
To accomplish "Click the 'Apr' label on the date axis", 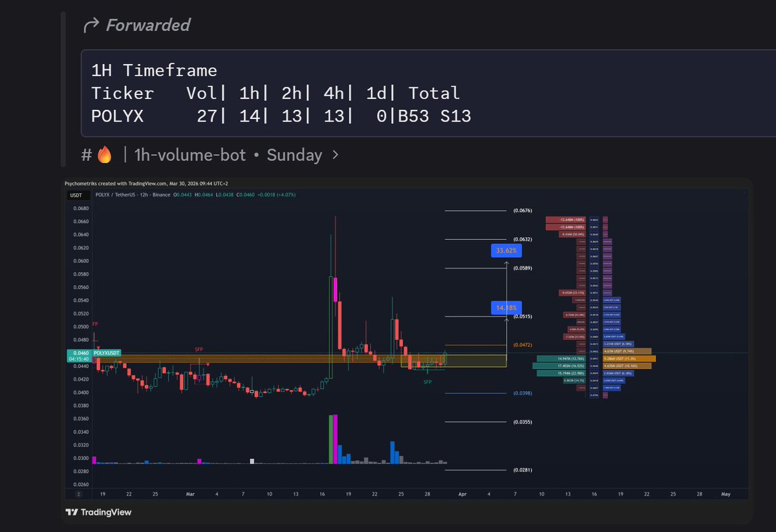I will tap(462, 494).
